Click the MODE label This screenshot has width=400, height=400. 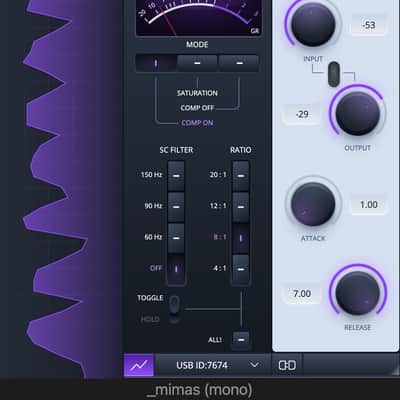tap(197, 45)
